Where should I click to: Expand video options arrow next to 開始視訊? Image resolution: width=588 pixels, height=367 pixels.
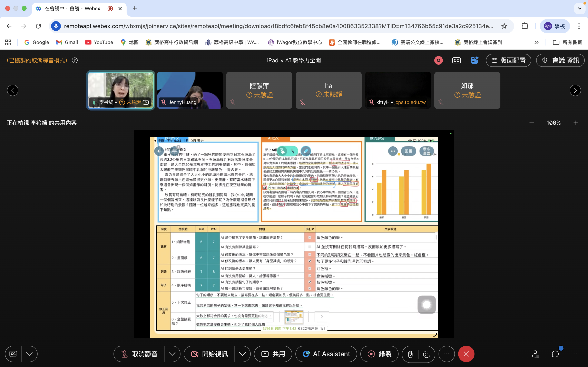tap(242, 354)
